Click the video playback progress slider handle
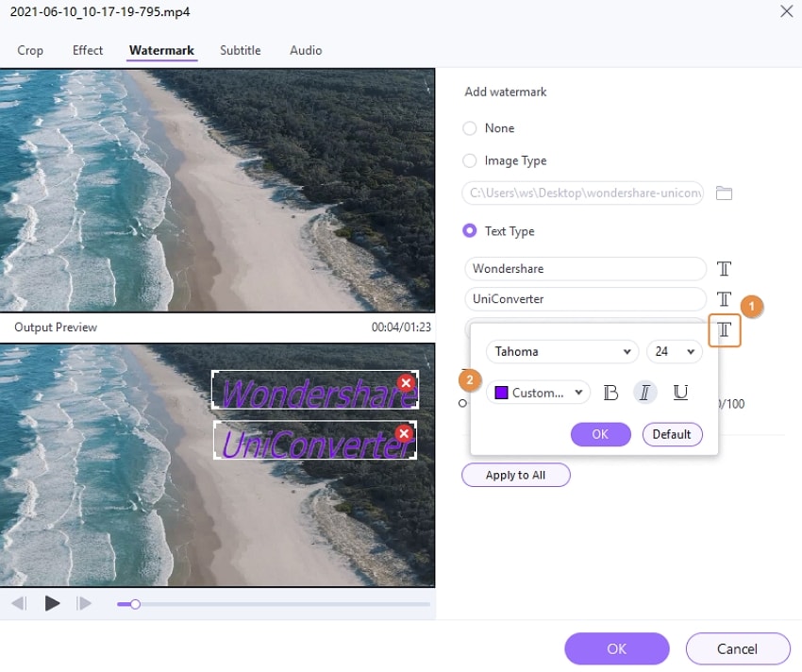 click(135, 604)
